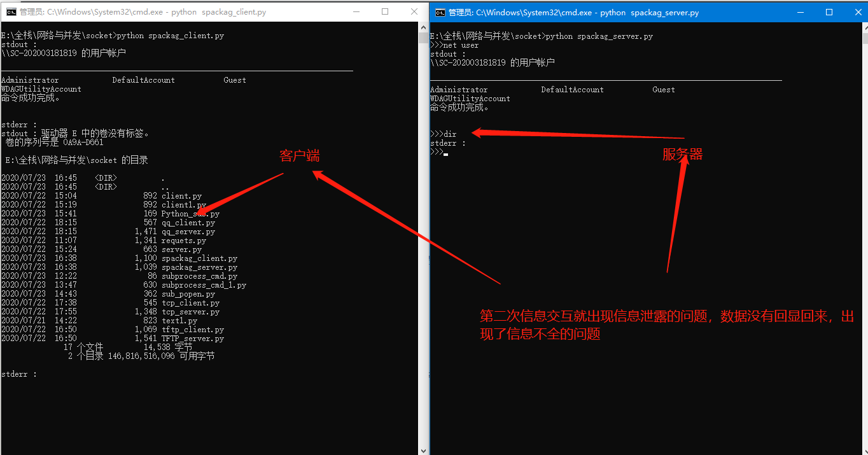
Task: Click 'Guest' in the client window
Action: click(x=235, y=80)
